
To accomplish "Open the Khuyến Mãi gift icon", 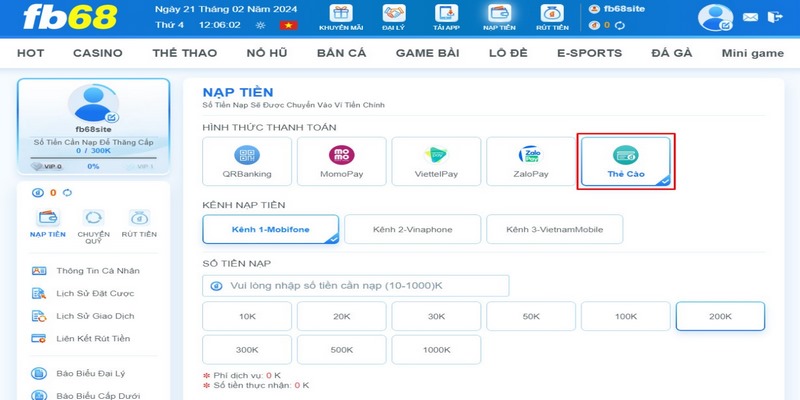I will [341, 14].
